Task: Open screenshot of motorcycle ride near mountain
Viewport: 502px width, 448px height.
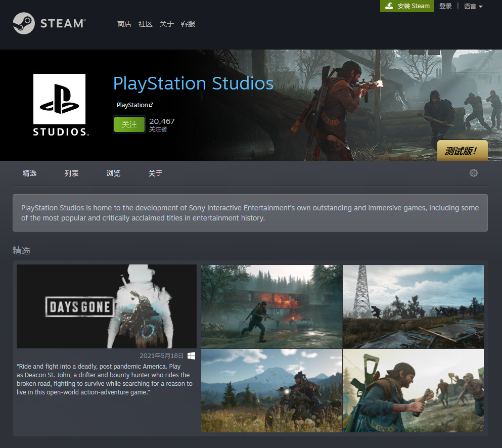Action: point(271,391)
